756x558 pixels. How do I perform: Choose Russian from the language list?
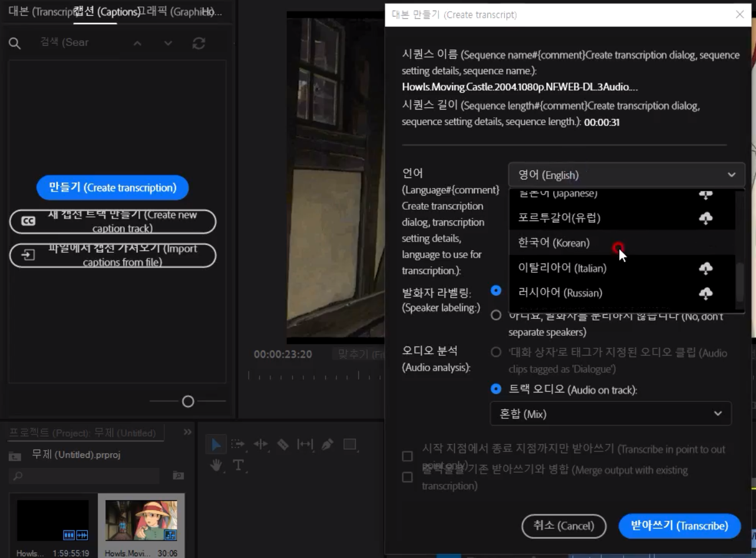click(x=622, y=293)
